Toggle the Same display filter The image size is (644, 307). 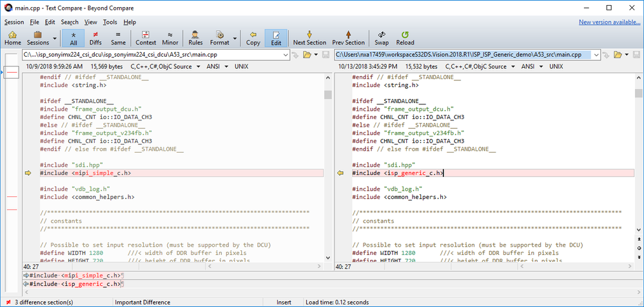[118, 38]
